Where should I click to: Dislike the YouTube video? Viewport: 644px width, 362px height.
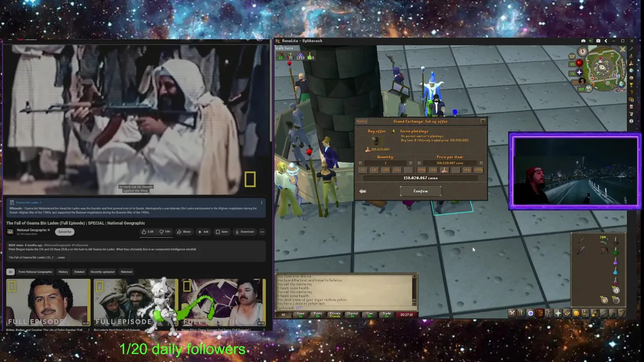coord(165,232)
